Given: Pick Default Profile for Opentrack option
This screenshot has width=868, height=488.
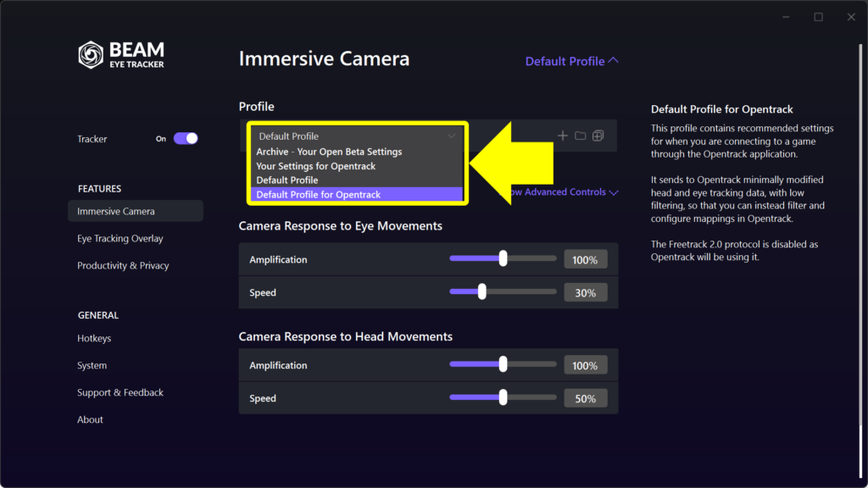Looking at the screenshot, I should point(357,195).
